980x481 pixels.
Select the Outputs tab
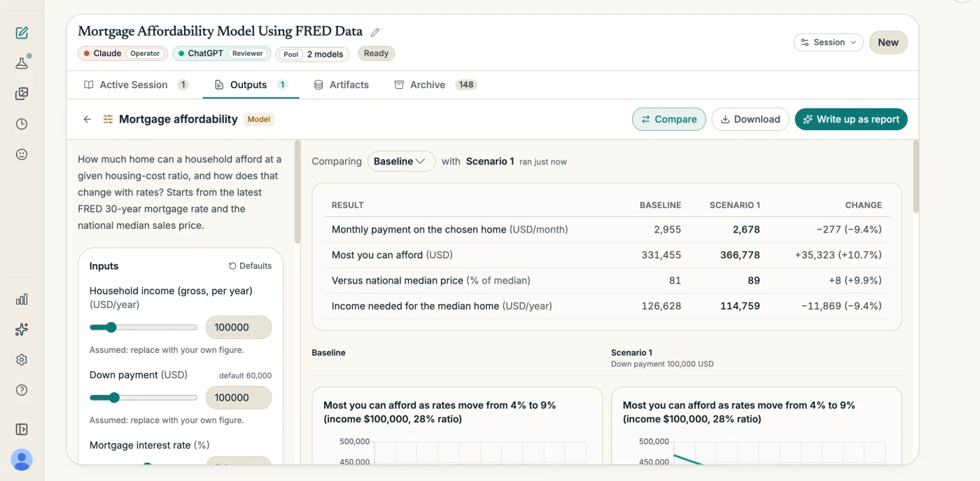[251, 85]
